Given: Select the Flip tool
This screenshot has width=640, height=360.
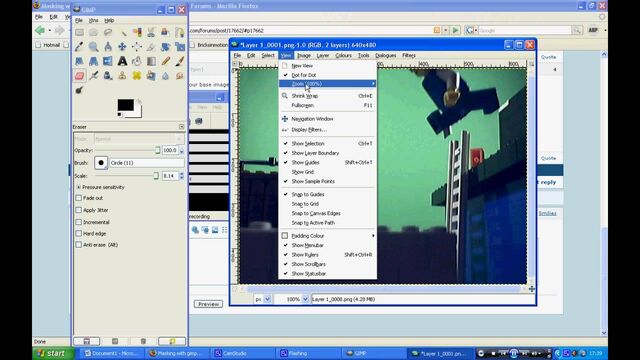Looking at the screenshot, I should [108, 61].
